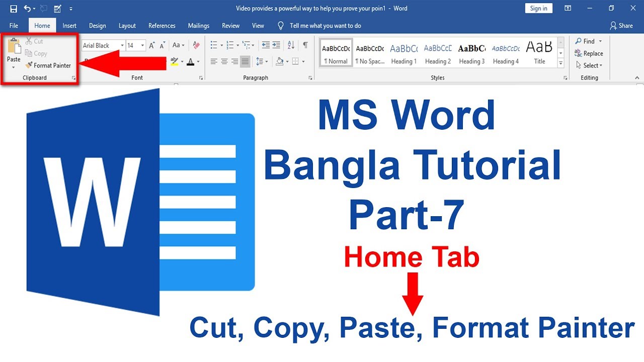Toggle Show/Hide paragraph marks

[x=305, y=45]
